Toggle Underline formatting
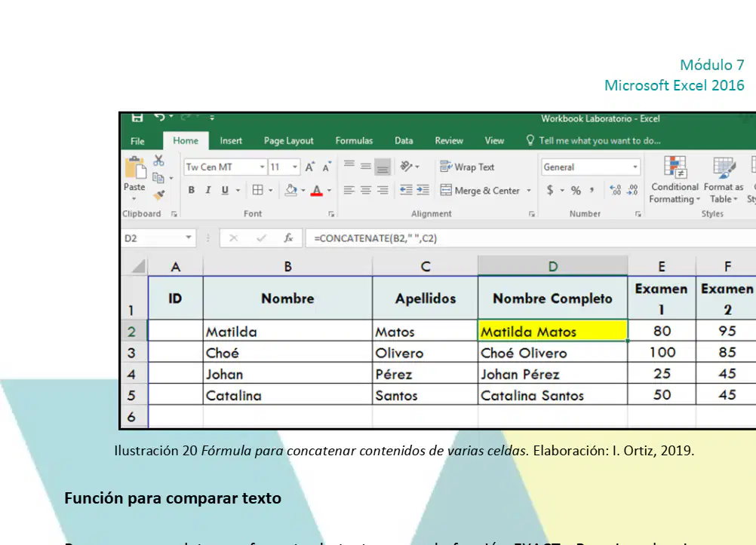The image size is (756, 545). click(x=225, y=191)
